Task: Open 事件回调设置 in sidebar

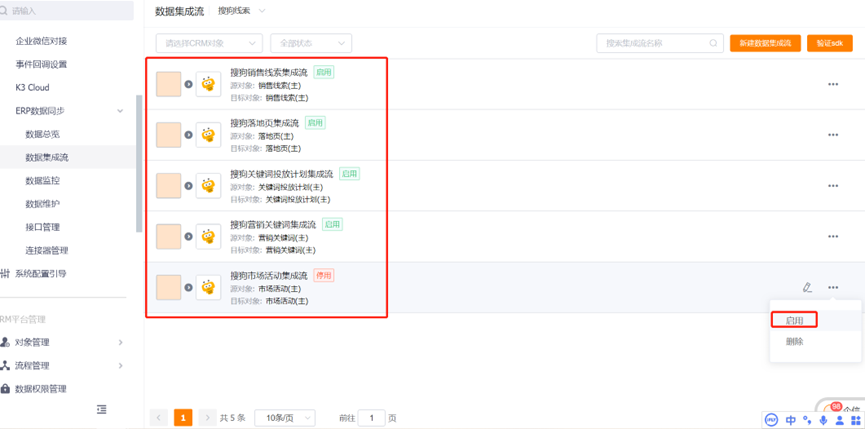Action: coord(41,64)
